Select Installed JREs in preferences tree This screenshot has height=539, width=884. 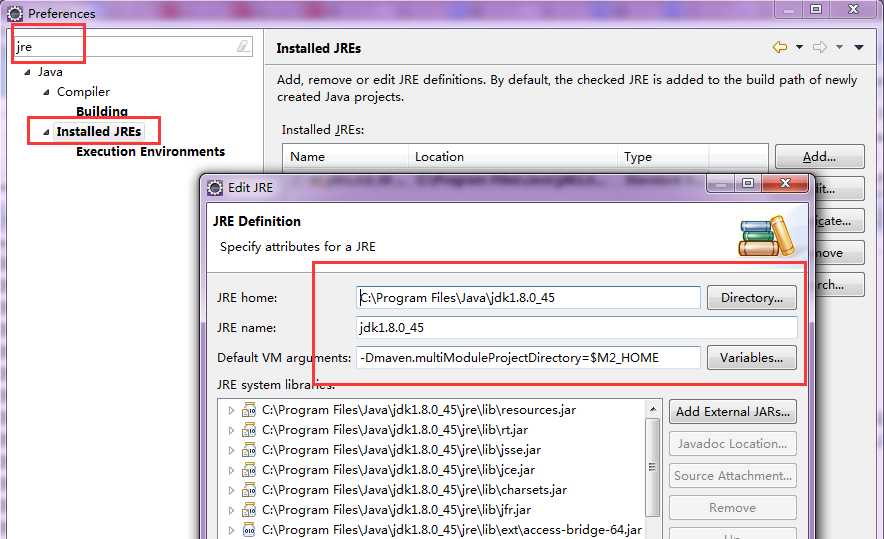99,131
